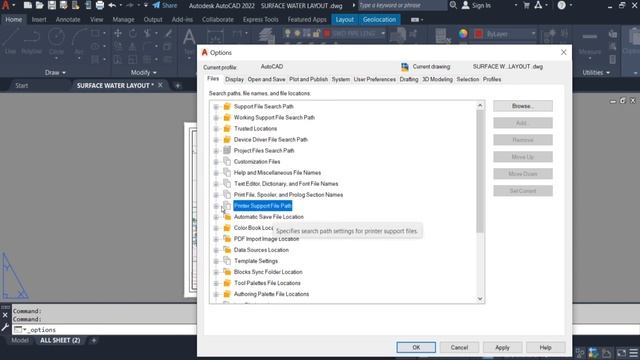Screen dimensions: 640x360
Task: Switch to the Open and Save tab in Options
Action: coord(266,79)
